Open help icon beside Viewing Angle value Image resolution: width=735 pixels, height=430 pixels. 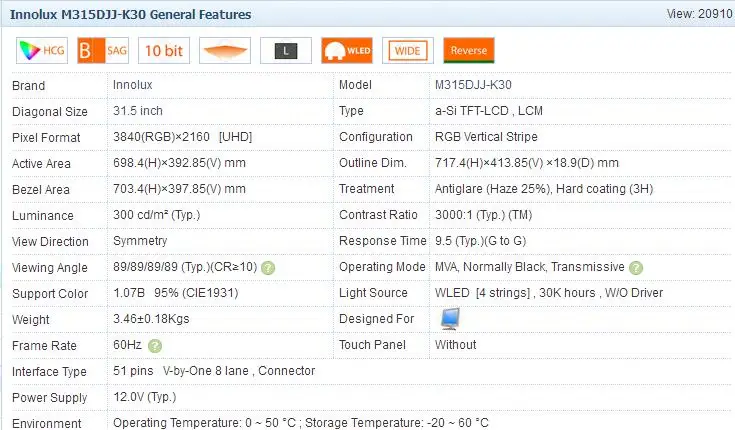tap(268, 268)
